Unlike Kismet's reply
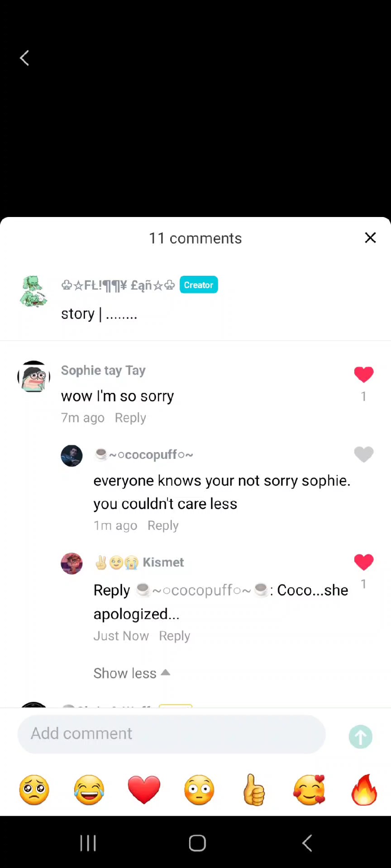 coord(364,562)
